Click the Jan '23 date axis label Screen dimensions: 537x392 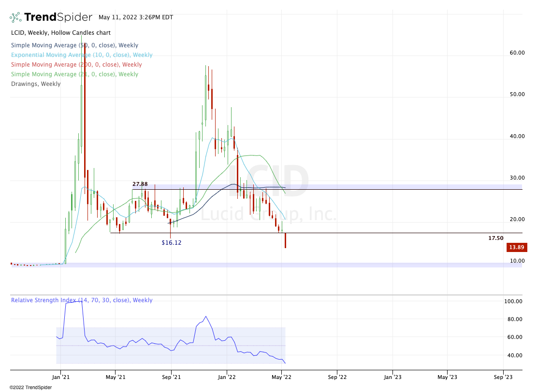coord(392,378)
